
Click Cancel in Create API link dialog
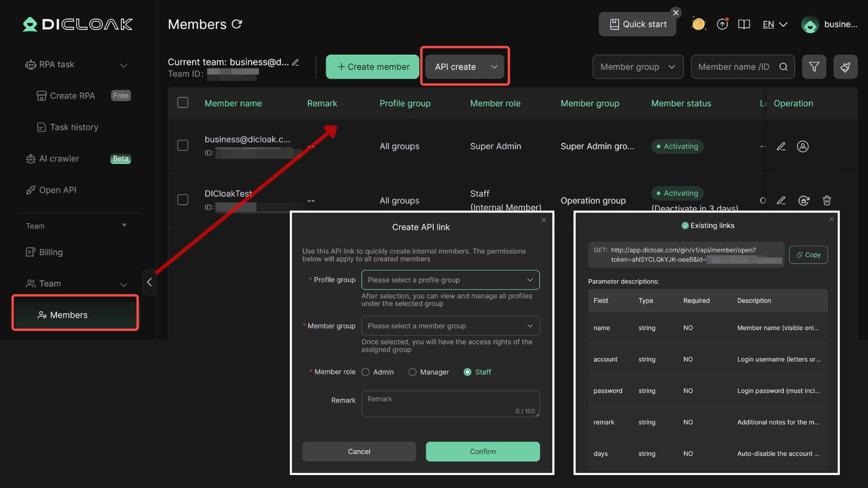[359, 452]
